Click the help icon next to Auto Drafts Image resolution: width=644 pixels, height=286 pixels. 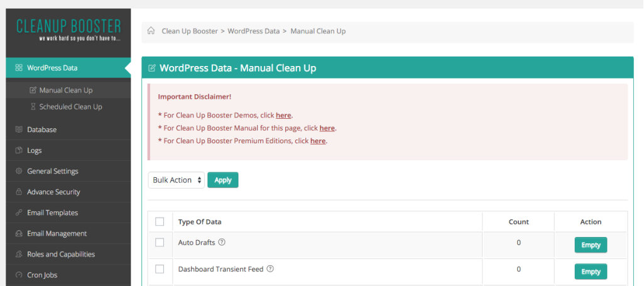(x=222, y=243)
